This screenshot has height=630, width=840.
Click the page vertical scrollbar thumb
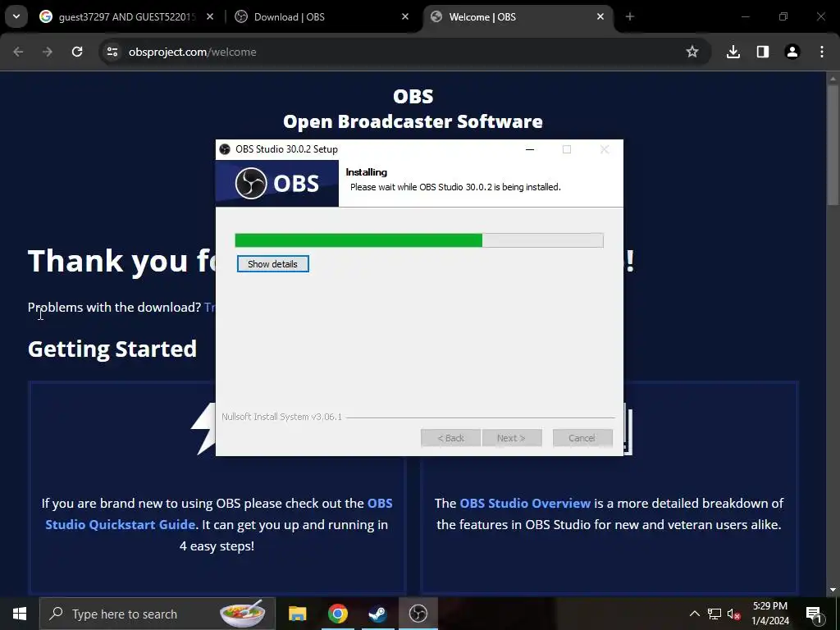(833, 144)
